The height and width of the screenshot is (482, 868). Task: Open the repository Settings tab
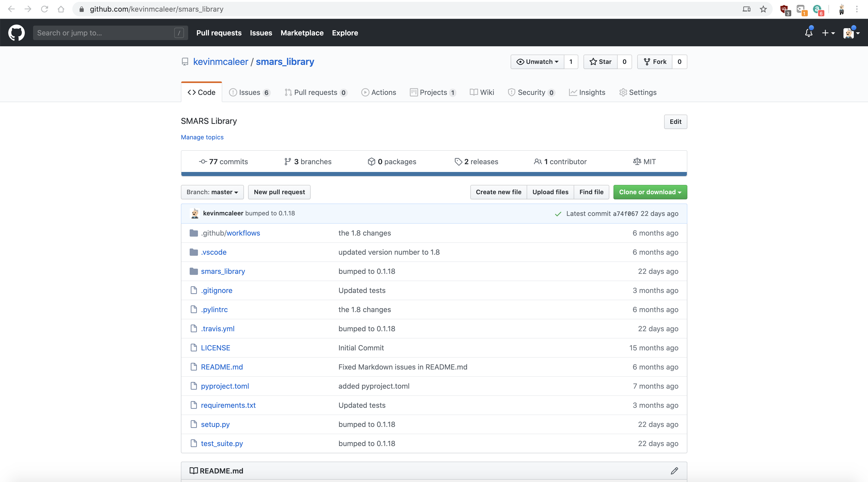(638, 92)
